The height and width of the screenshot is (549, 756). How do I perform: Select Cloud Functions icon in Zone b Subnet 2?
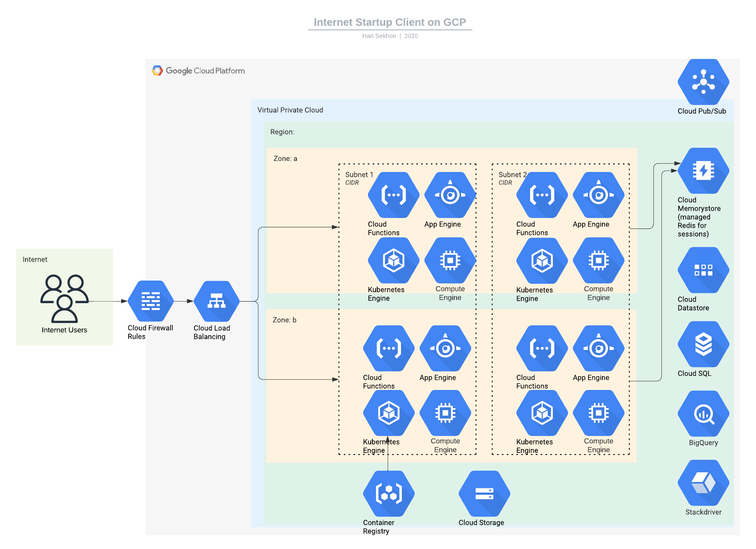tap(542, 348)
